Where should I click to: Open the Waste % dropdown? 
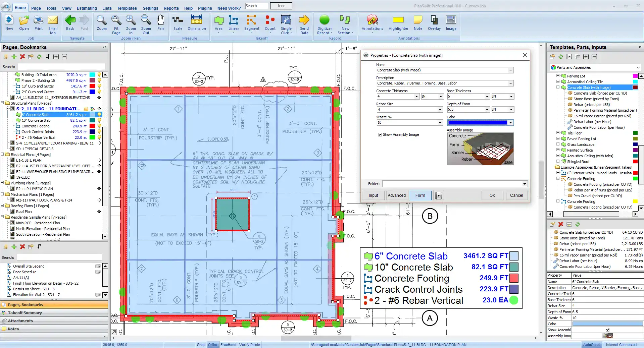pos(440,123)
